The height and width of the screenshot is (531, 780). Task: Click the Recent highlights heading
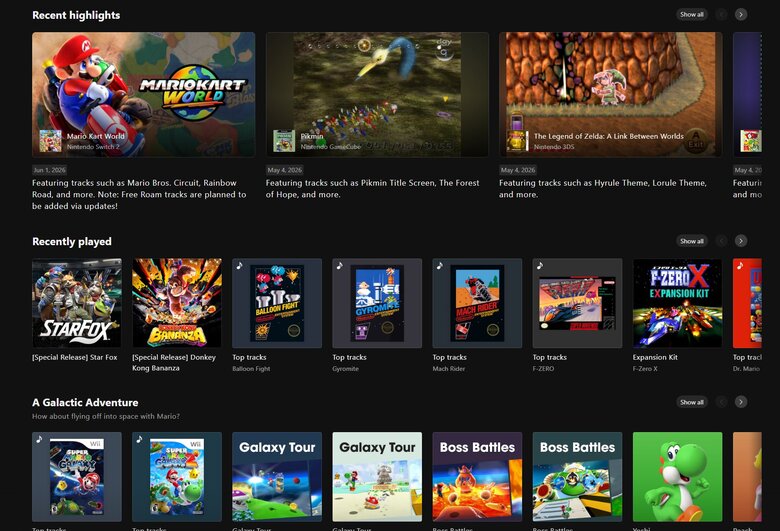pyautogui.click(x=76, y=15)
